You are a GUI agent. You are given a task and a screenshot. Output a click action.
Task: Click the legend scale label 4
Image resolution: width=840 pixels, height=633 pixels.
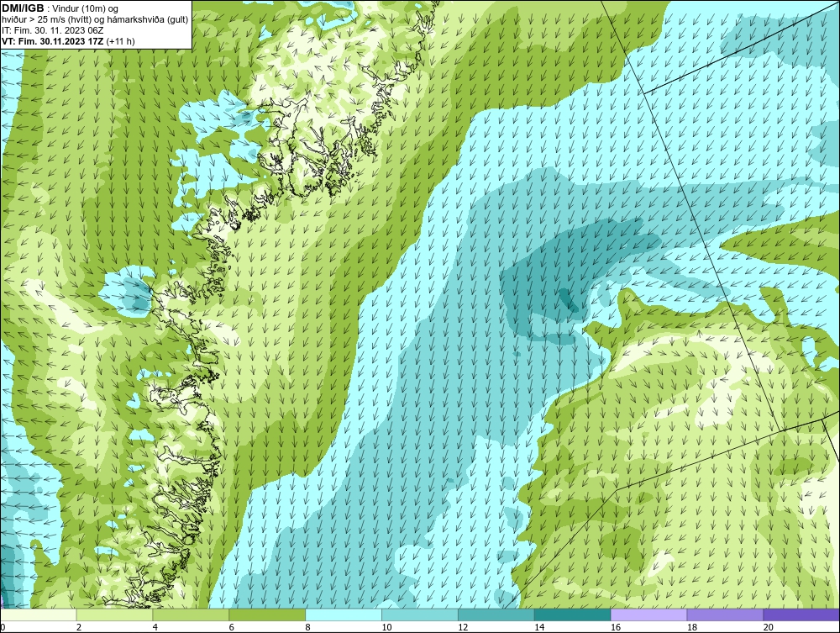tap(155, 627)
